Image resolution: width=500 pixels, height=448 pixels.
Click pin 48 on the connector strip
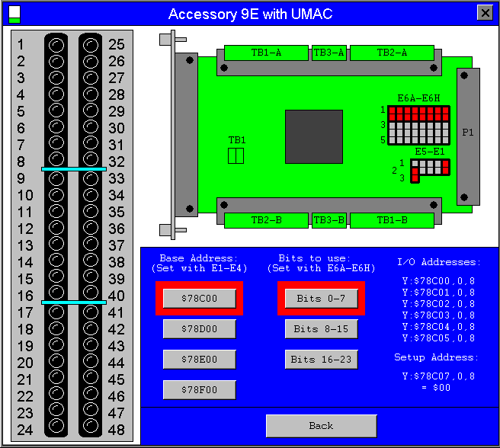tap(91, 430)
